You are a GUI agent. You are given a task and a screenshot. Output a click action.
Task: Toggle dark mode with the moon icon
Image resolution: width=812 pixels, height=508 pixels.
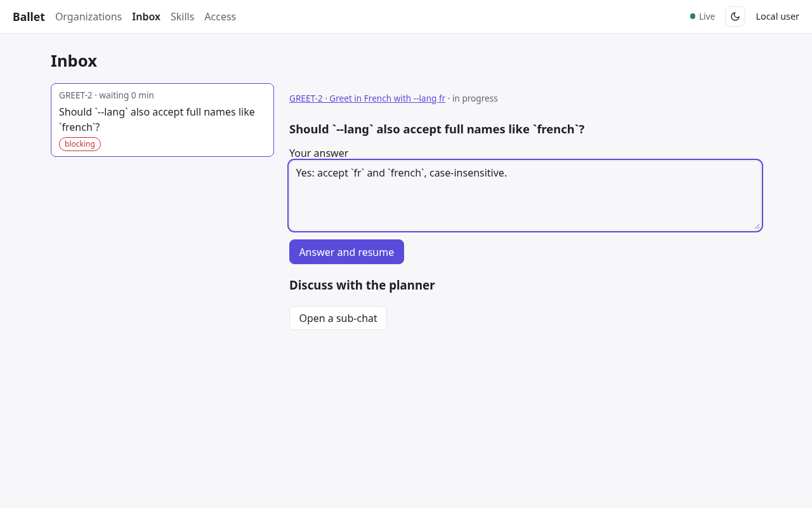[x=735, y=17]
